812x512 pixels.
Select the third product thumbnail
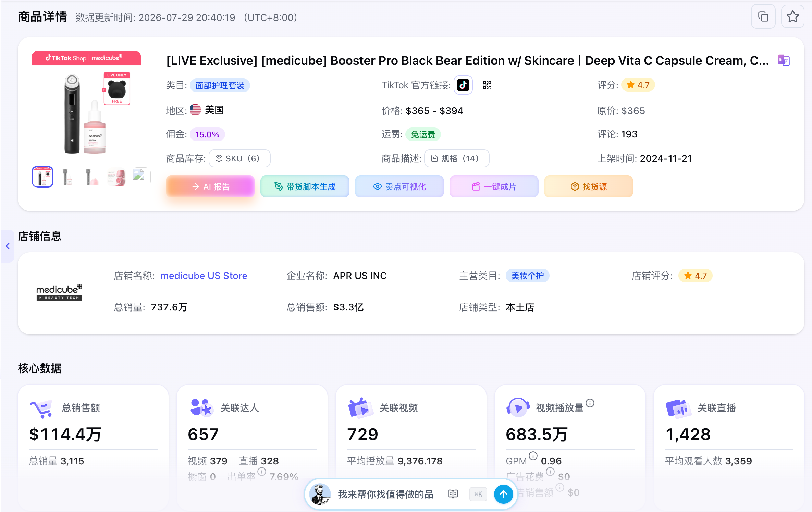tap(92, 177)
